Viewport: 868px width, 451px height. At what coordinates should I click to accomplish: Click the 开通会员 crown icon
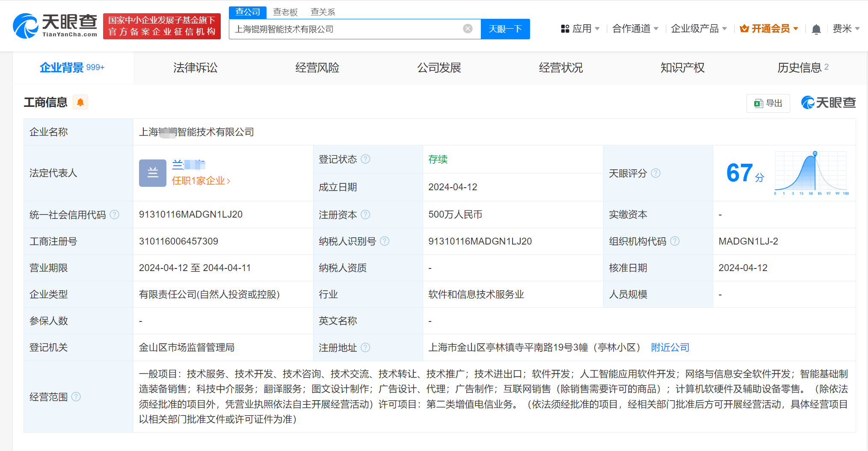744,28
